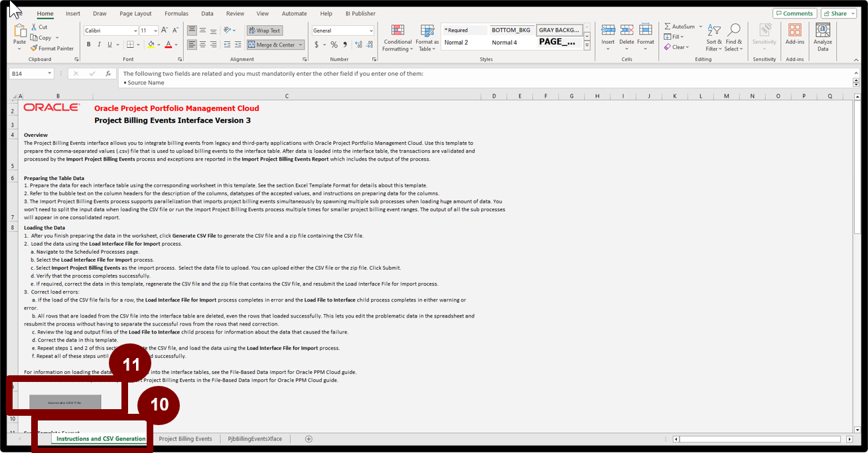Open the Formulas tab
868x453 pixels.
coord(176,13)
